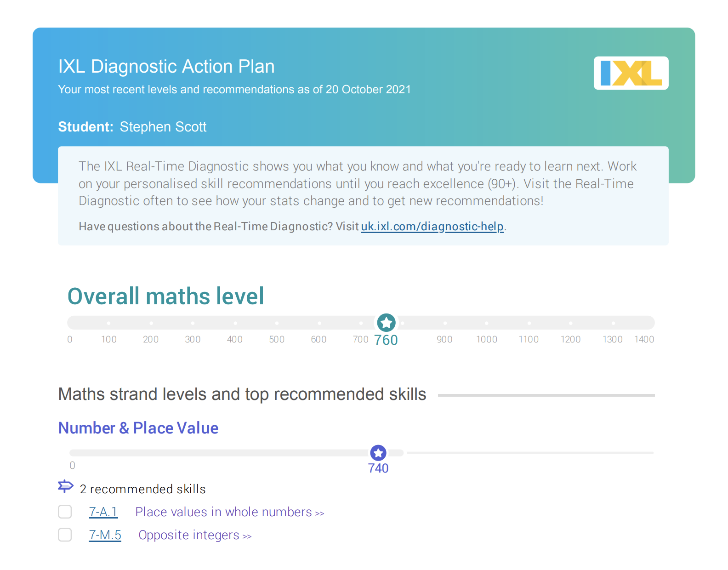The width and height of the screenshot is (728, 570).
Task: Open skill code 7-M.5
Action: click(x=105, y=535)
